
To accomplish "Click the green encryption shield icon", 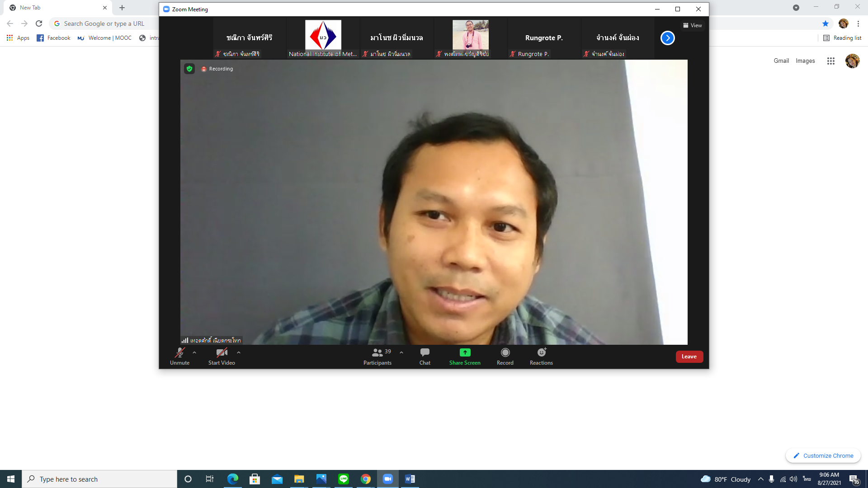I will click(189, 69).
